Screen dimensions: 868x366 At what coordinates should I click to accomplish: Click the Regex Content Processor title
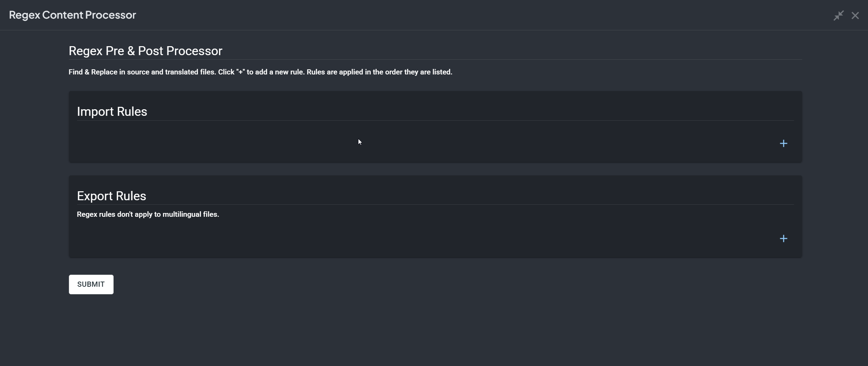pyautogui.click(x=72, y=15)
